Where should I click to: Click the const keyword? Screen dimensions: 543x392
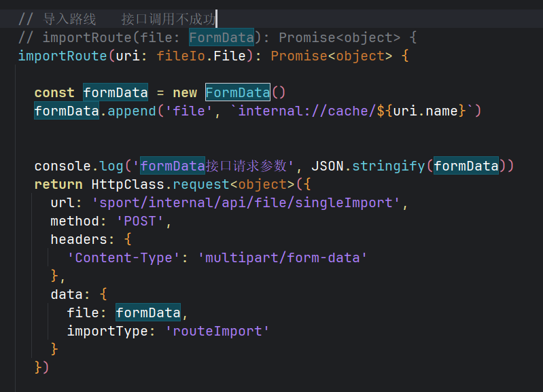[x=54, y=92]
